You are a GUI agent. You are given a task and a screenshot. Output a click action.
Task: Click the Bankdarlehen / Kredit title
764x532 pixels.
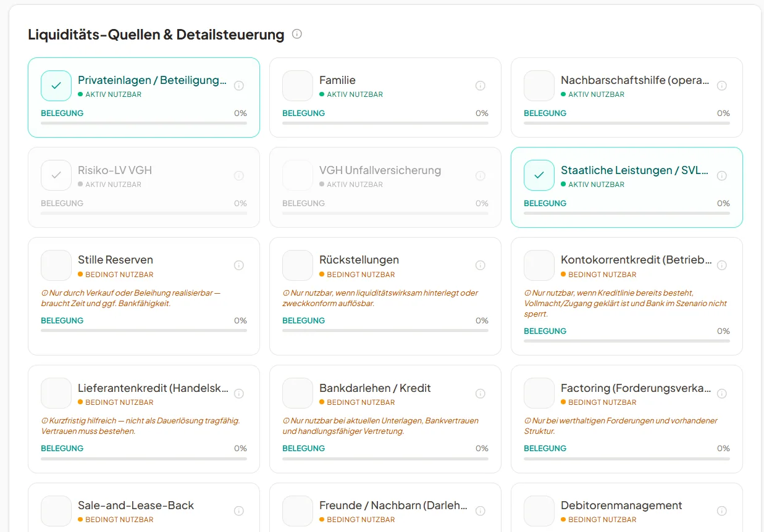click(x=375, y=388)
